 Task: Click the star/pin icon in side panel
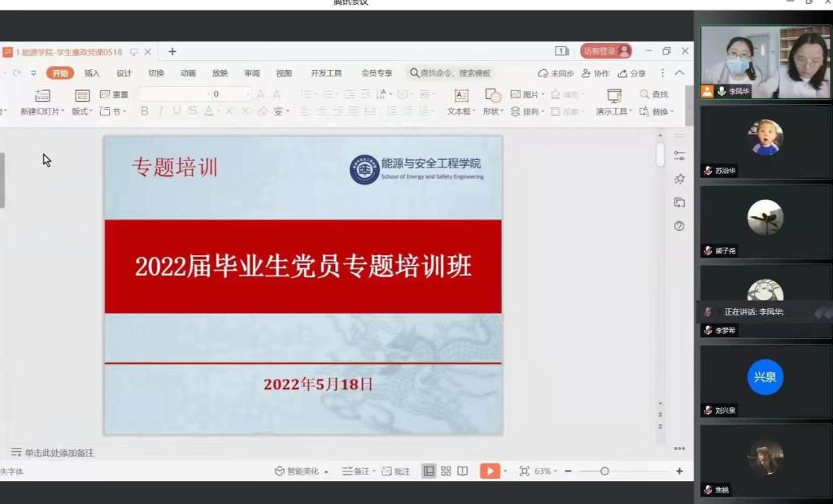click(x=679, y=179)
